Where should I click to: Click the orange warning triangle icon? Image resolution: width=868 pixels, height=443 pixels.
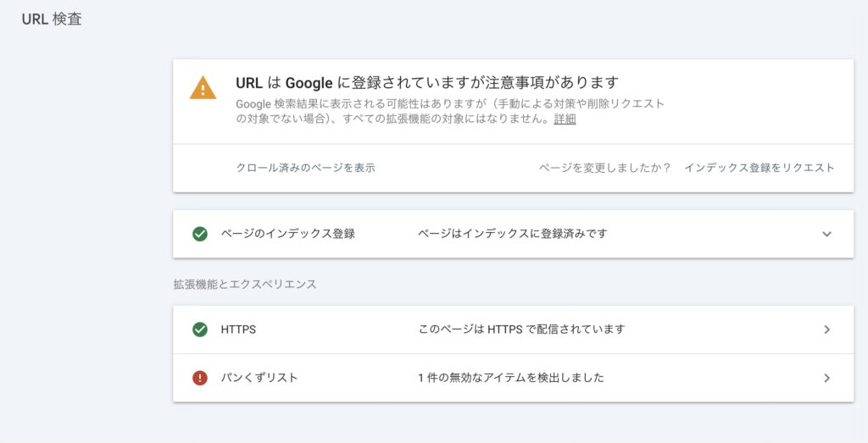pyautogui.click(x=203, y=88)
